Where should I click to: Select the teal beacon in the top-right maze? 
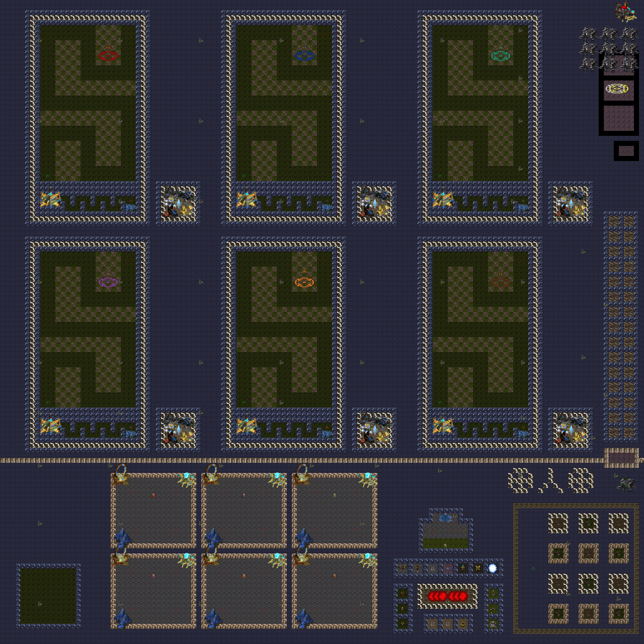[x=501, y=55]
